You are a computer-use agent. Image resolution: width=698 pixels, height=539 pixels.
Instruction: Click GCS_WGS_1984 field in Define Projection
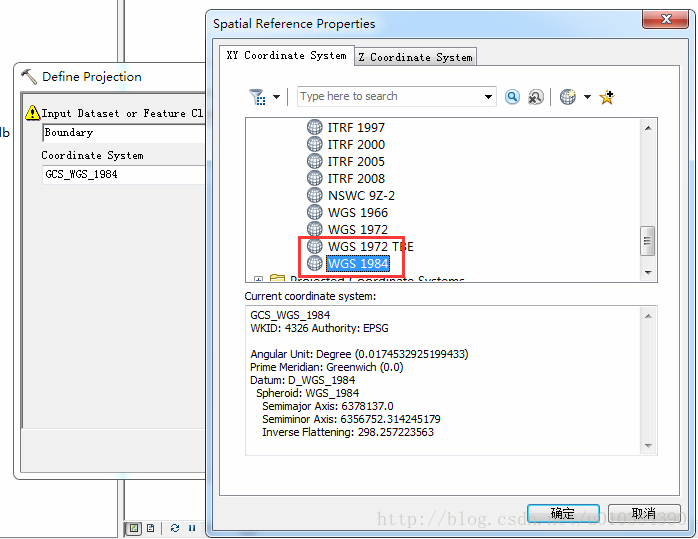124,174
